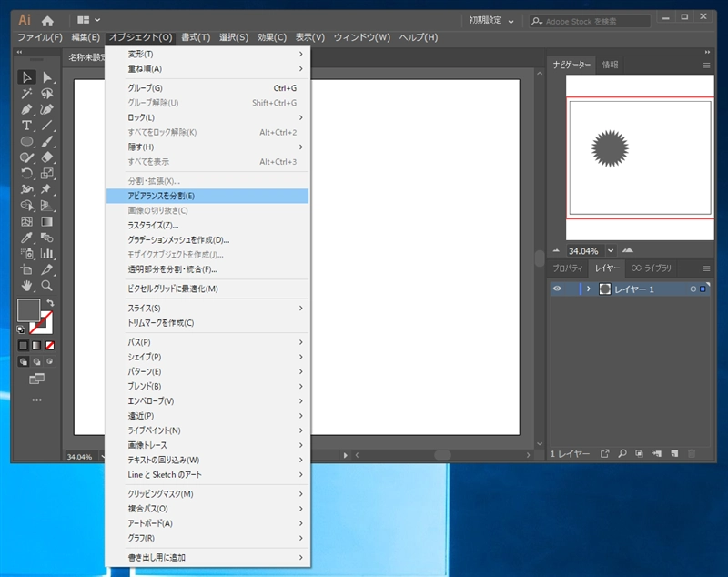Choose the Lasso tool
Viewport: 728px width, 577px height.
coord(47,94)
